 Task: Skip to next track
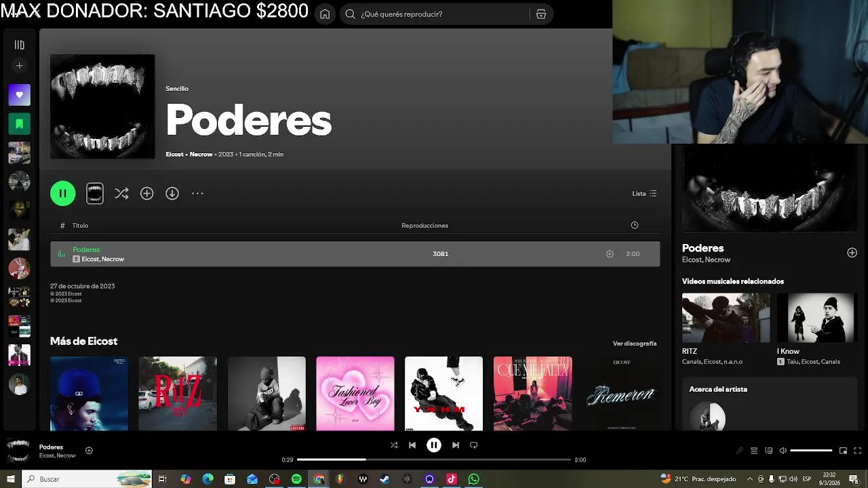click(x=456, y=445)
